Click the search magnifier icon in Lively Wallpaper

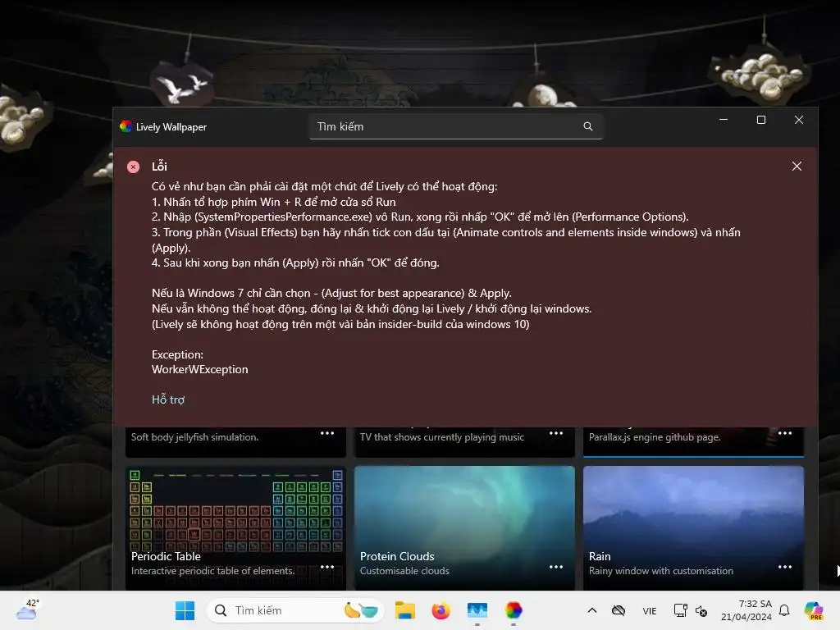pyautogui.click(x=587, y=126)
